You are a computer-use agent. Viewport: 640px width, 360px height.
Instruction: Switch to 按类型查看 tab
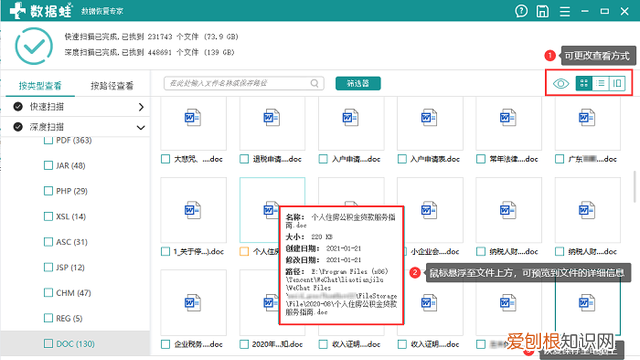tap(40, 86)
